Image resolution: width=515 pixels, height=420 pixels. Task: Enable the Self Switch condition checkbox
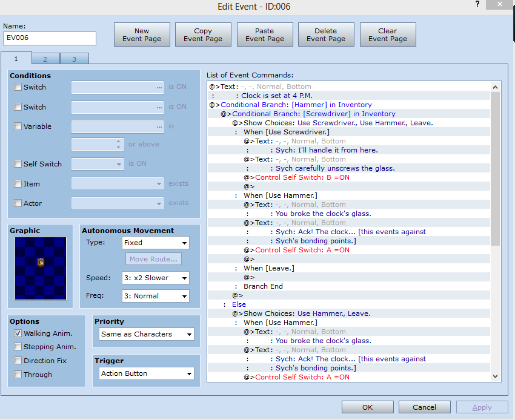[18, 164]
